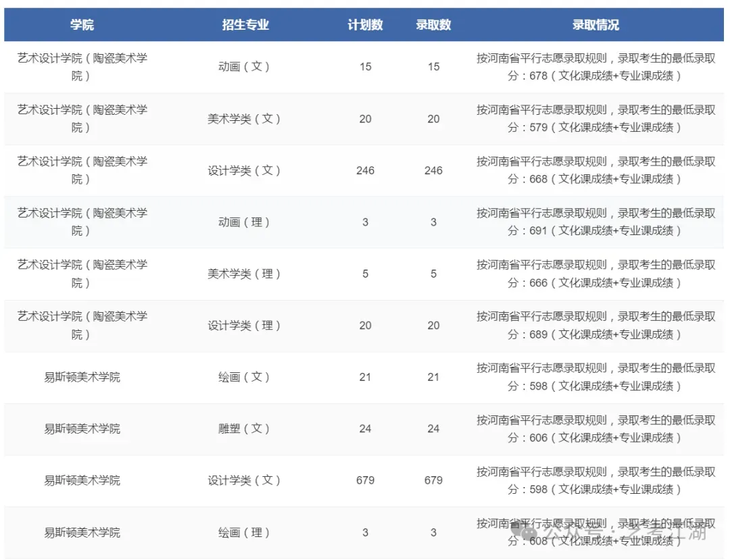
Task: Click the admission note with score 678
Action: pos(595,66)
